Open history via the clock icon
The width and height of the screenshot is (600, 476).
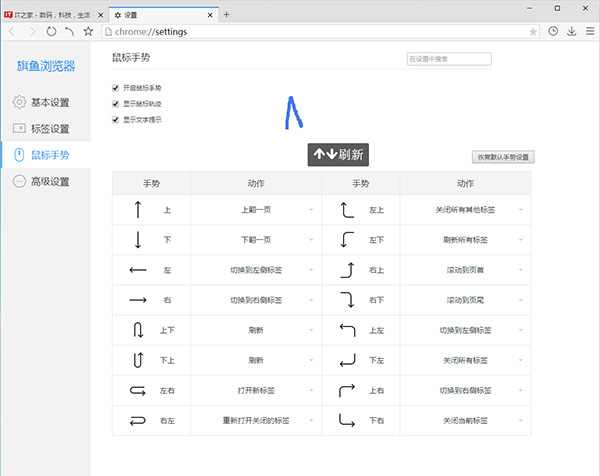(x=553, y=31)
